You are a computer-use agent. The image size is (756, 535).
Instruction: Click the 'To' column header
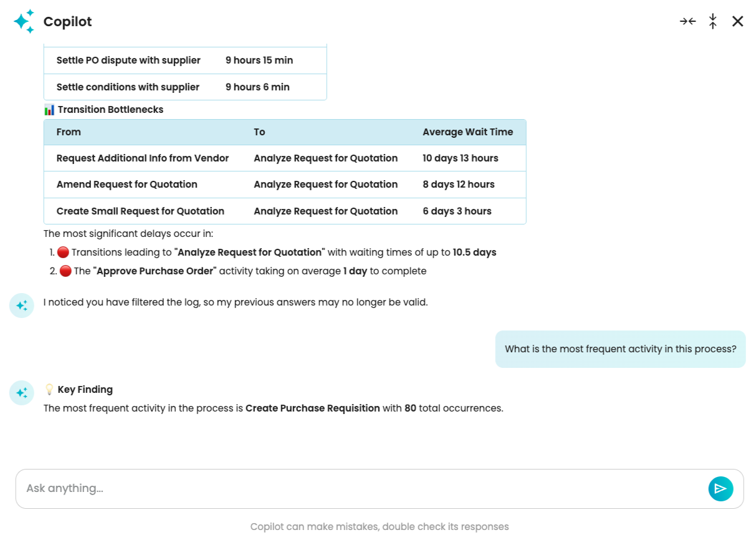point(259,132)
